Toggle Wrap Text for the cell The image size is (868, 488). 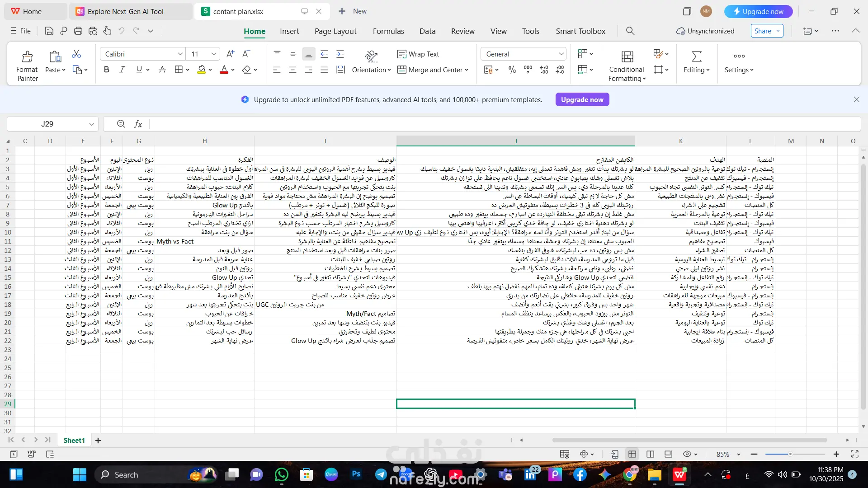tap(418, 54)
